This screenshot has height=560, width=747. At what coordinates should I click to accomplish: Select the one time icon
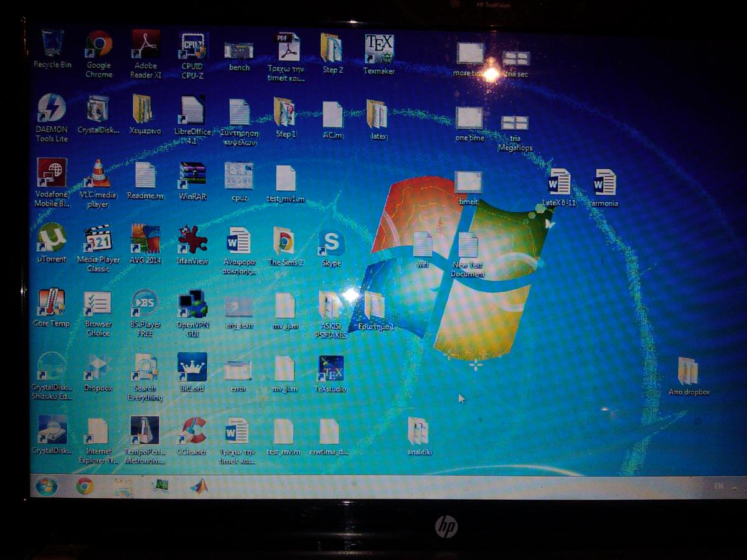(x=469, y=118)
